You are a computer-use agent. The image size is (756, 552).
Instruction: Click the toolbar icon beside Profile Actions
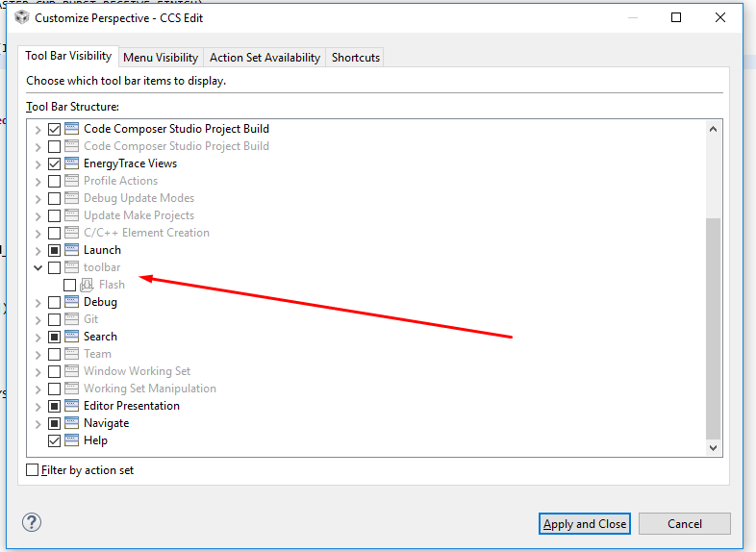71,181
